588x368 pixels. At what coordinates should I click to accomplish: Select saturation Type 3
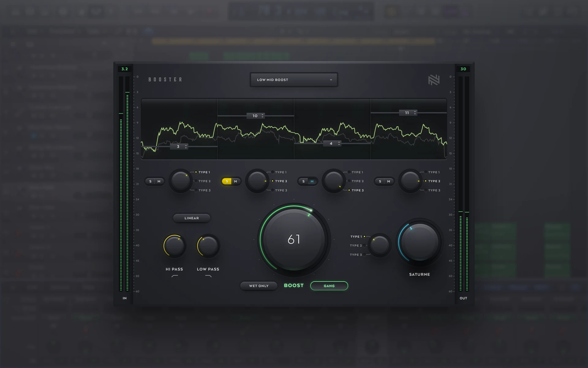356,255
